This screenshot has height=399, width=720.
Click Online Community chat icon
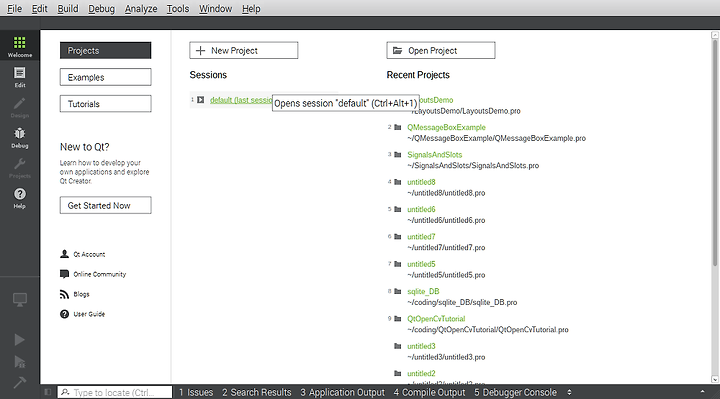pos(64,274)
